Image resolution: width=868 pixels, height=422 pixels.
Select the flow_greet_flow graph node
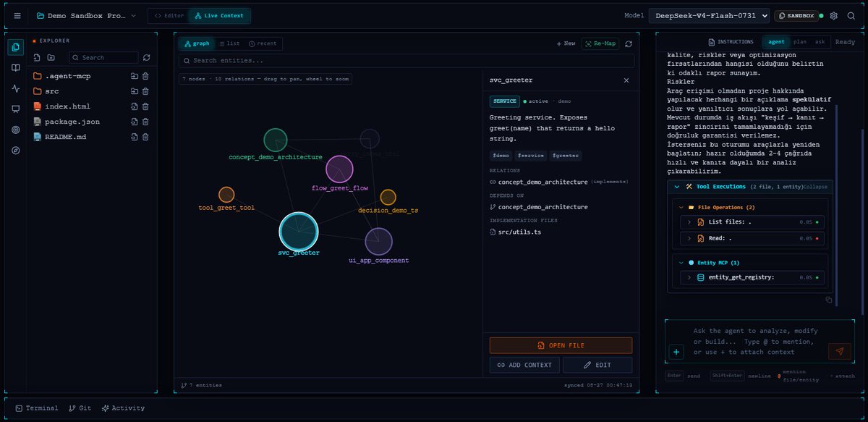(339, 169)
